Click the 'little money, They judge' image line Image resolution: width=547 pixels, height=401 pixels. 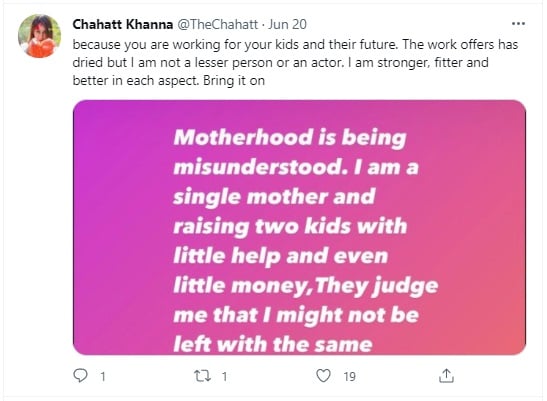coord(306,286)
